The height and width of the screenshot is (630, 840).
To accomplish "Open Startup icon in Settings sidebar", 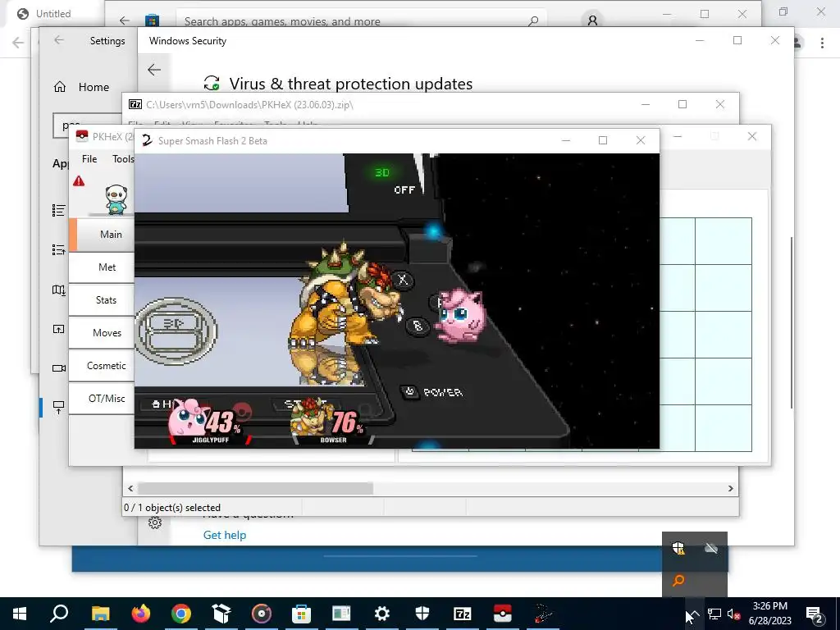I will click(58, 407).
